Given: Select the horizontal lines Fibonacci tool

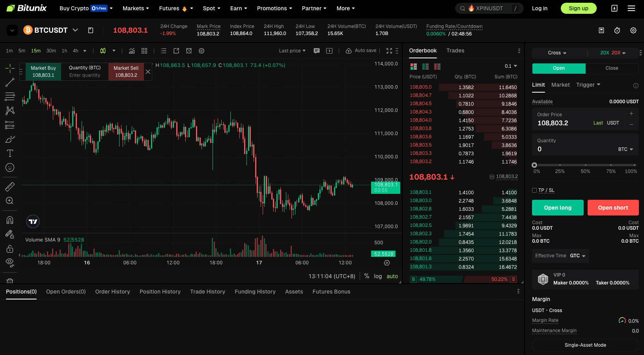Looking at the screenshot, I should click(x=10, y=97).
